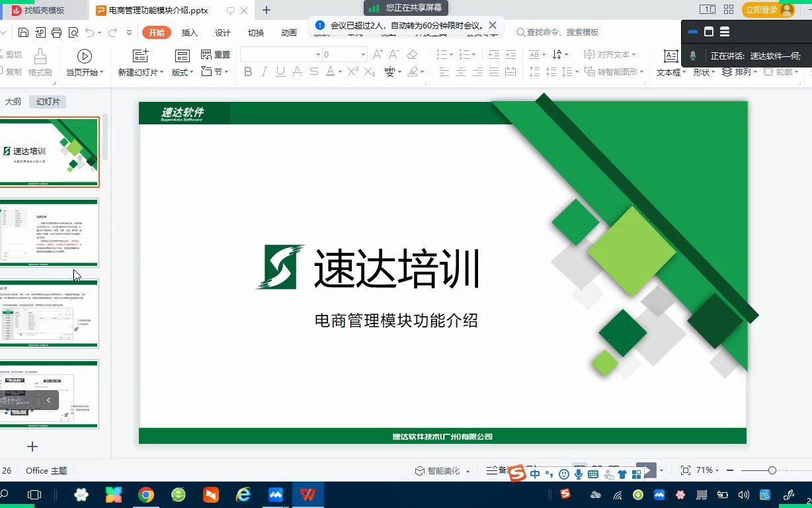Select the second slide thumbnail

point(50,233)
